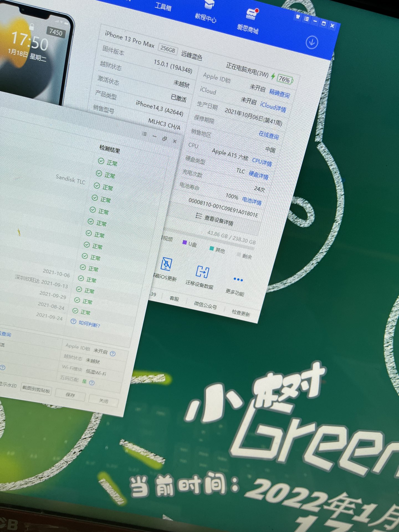
Task: Close the main 爱思助手 window
Action: tap(332, 26)
